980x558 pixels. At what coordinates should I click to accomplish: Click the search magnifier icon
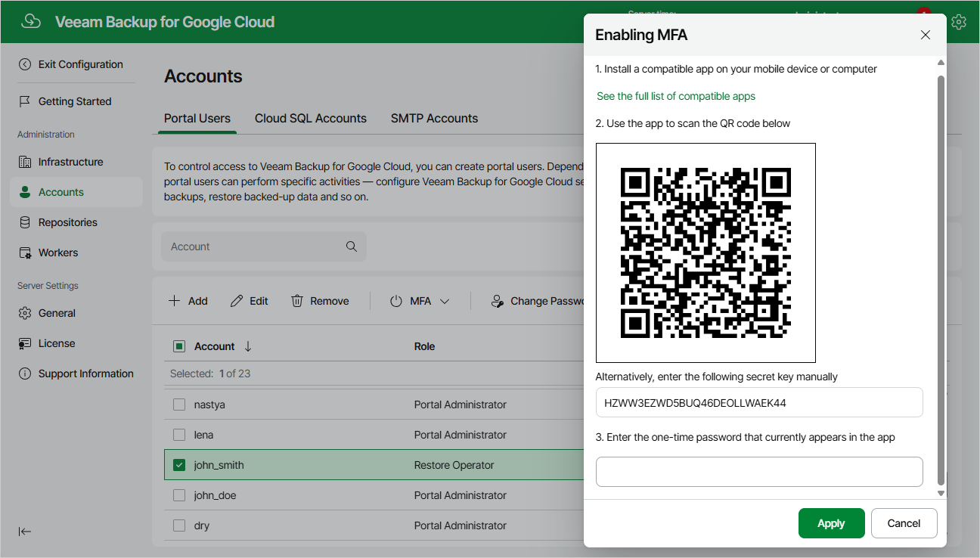[351, 246]
